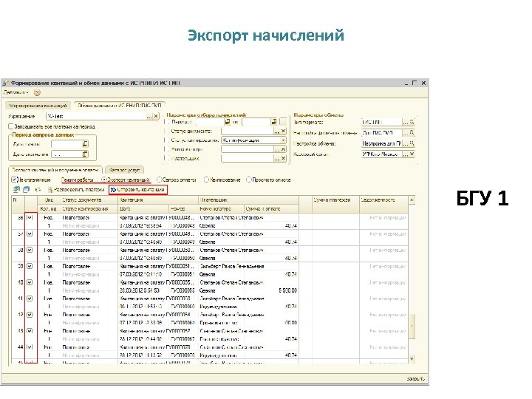Click the table scrollbar up arrow
The height and width of the screenshot is (399, 532).
412,200
